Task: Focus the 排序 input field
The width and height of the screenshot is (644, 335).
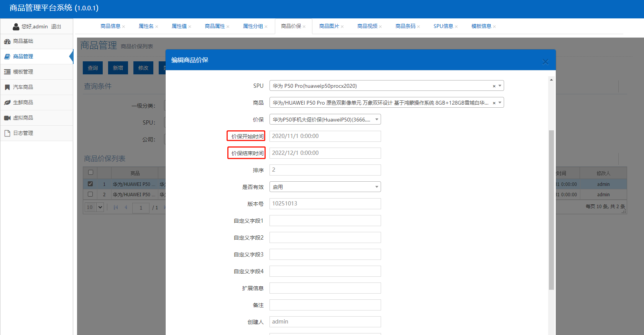Action: pos(325,170)
